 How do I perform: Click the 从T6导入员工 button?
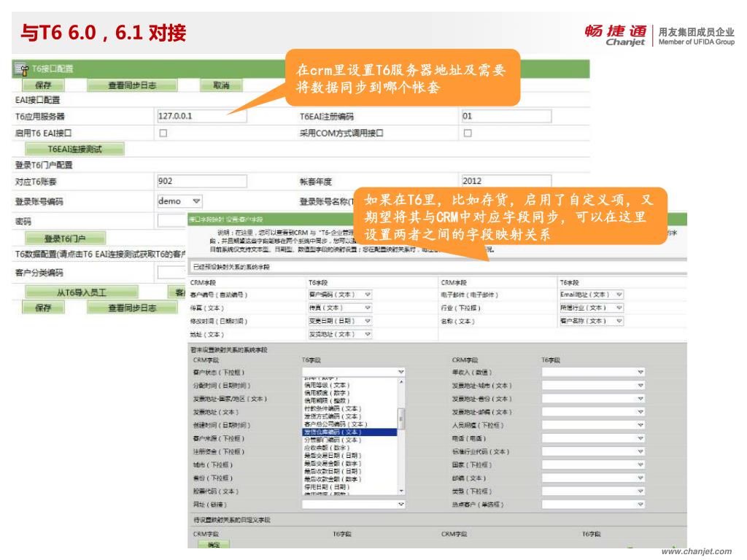(82, 292)
